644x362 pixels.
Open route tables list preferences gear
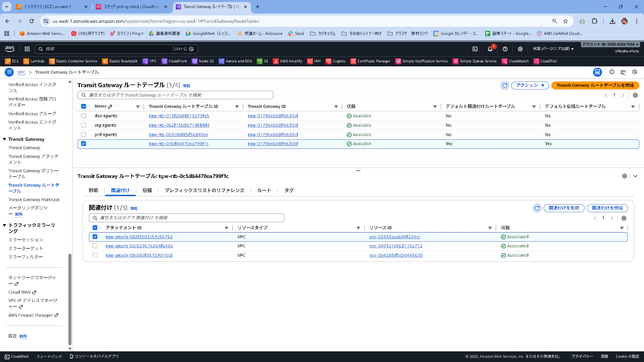[635, 95]
